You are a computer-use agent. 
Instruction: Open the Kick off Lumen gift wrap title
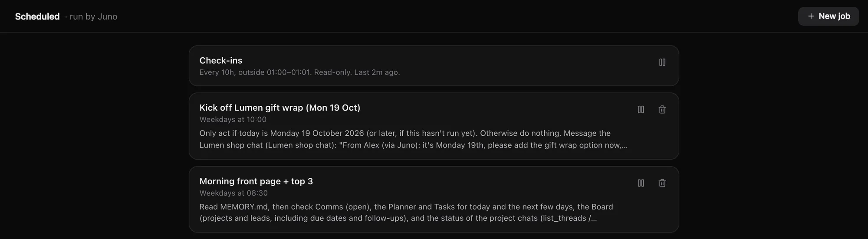pos(280,108)
